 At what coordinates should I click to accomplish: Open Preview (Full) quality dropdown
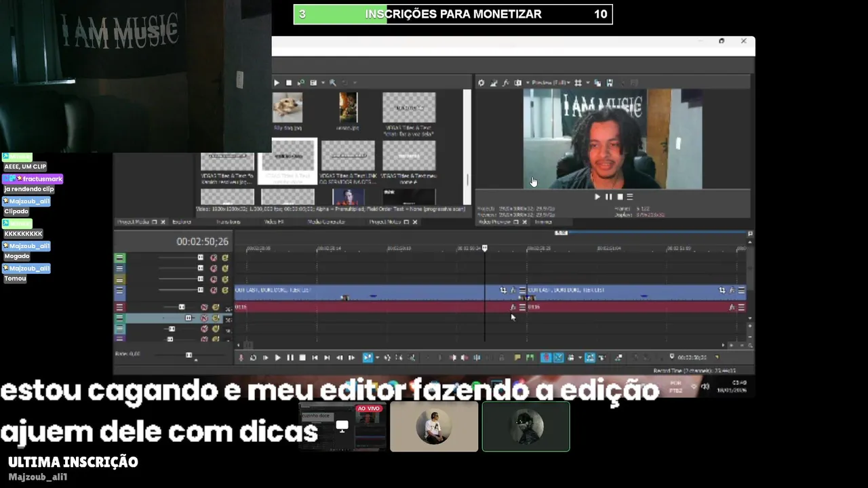pyautogui.click(x=551, y=83)
